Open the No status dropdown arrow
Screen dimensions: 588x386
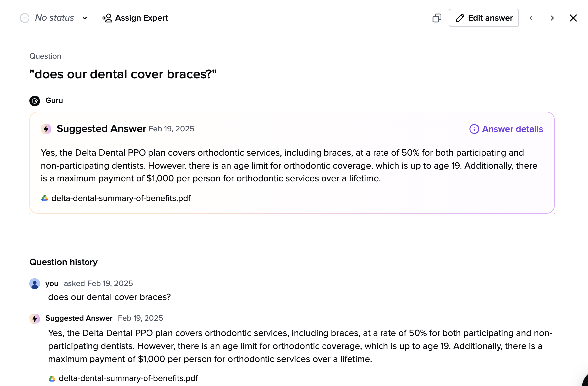[x=85, y=18]
